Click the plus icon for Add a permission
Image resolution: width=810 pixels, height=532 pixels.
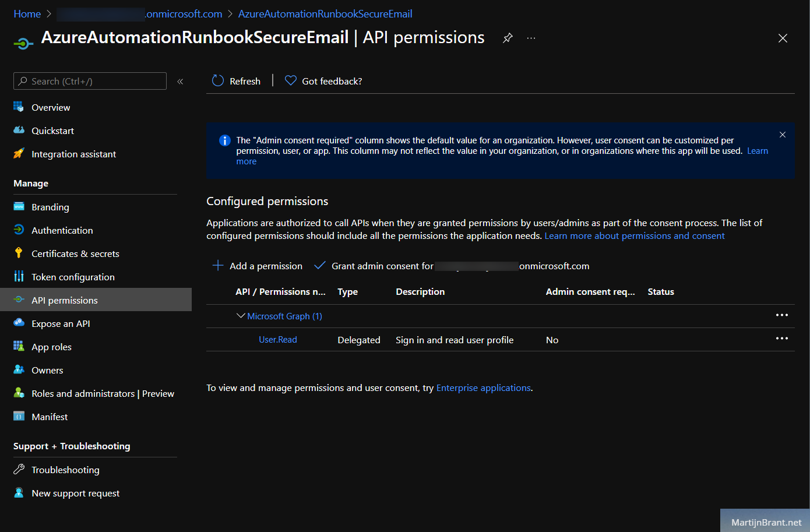click(x=218, y=265)
